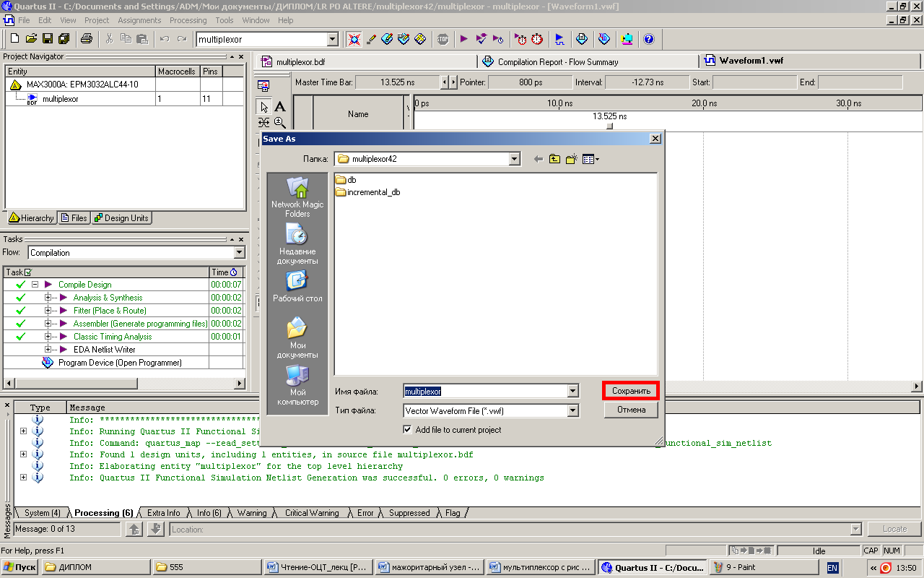The image size is (924, 578).
Task: Click the Отмена button
Action: tap(631, 410)
